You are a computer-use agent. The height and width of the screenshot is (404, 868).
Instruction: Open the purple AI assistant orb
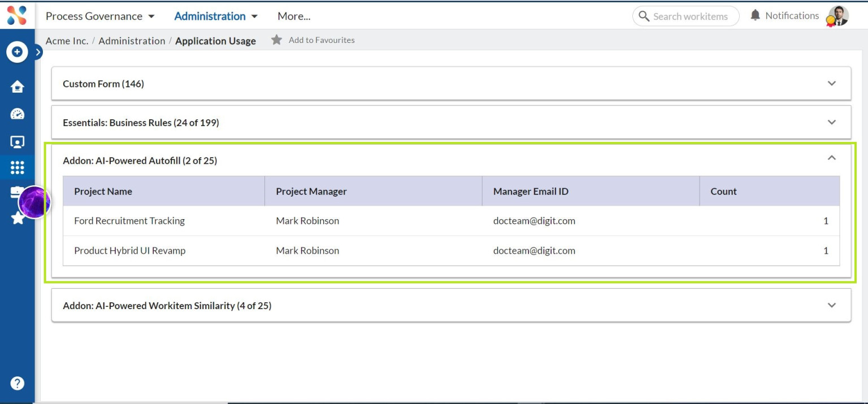pyautogui.click(x=34, y=202)
